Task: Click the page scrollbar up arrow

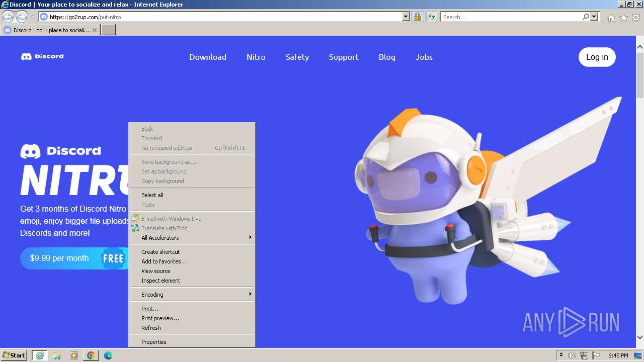Action: coord(640,47)
